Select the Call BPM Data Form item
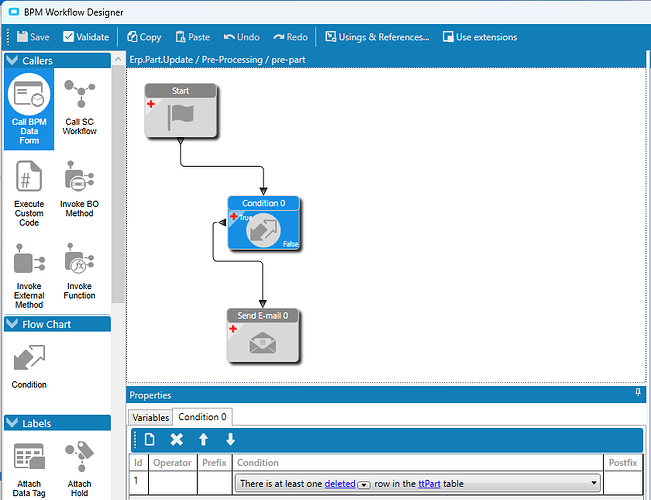Screen dimensions: 651x500 tap(29, 110)
